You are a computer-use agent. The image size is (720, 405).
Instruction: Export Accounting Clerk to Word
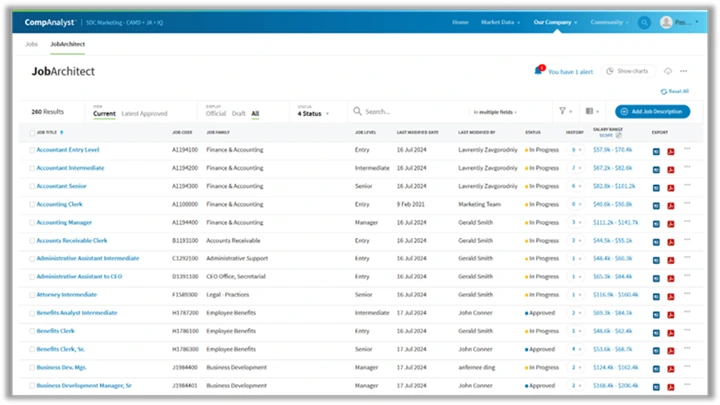[656, 206]
